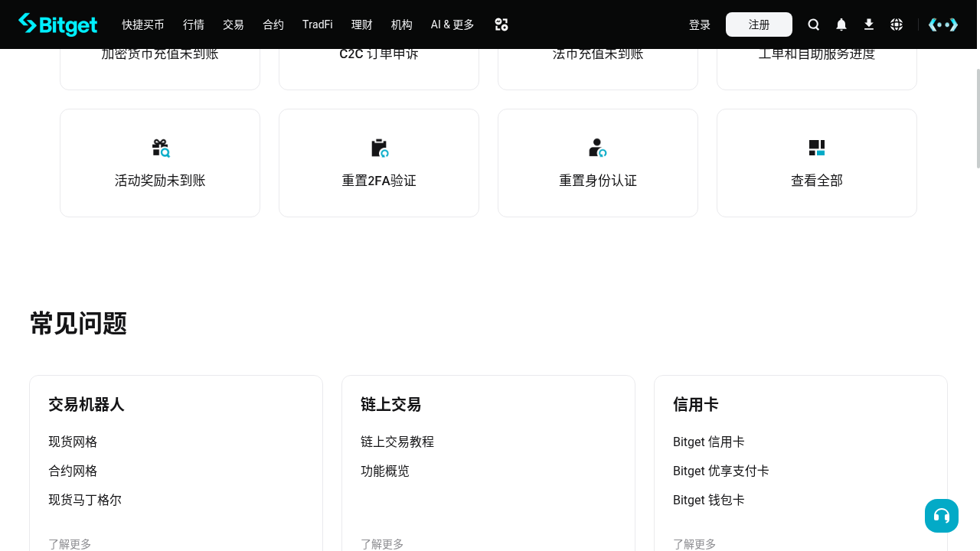The width and height of the screenshot is (980, 551).
Task: Open the customer support headset button
Action: 942,516
